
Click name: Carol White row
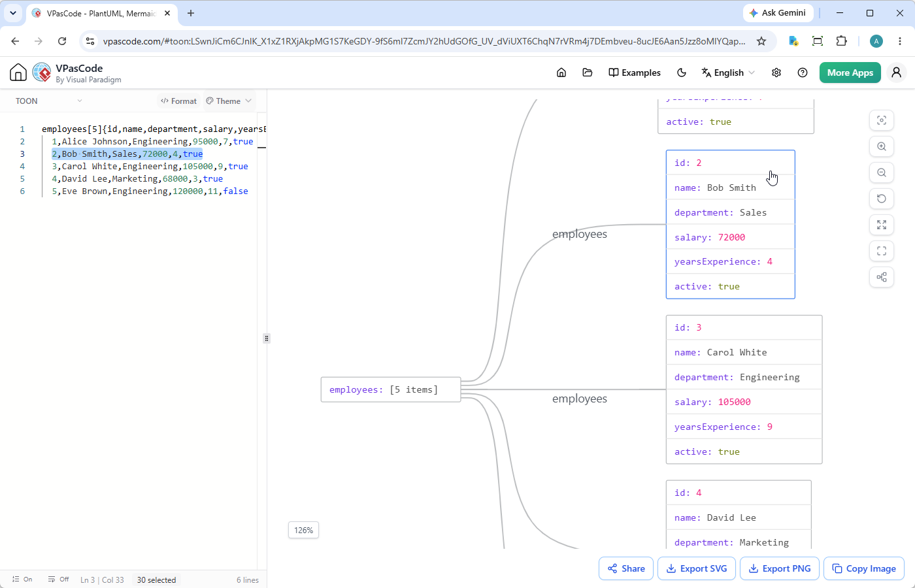(744, 352)
